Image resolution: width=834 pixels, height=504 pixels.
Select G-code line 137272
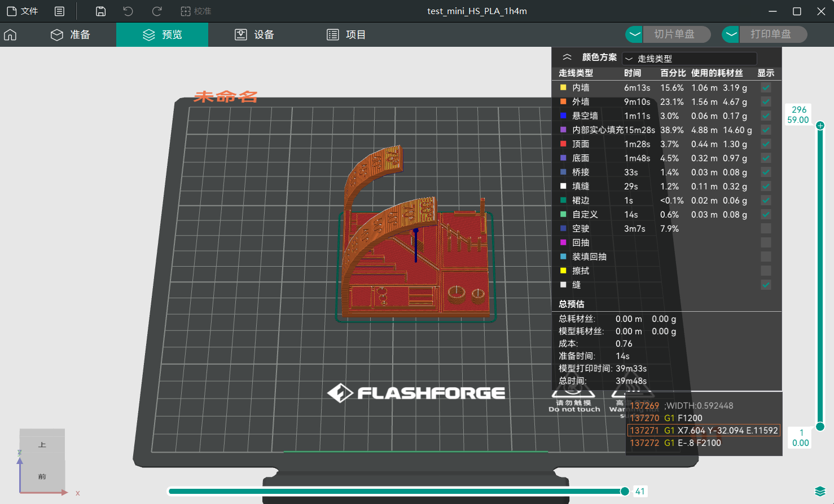pos(704,443)
